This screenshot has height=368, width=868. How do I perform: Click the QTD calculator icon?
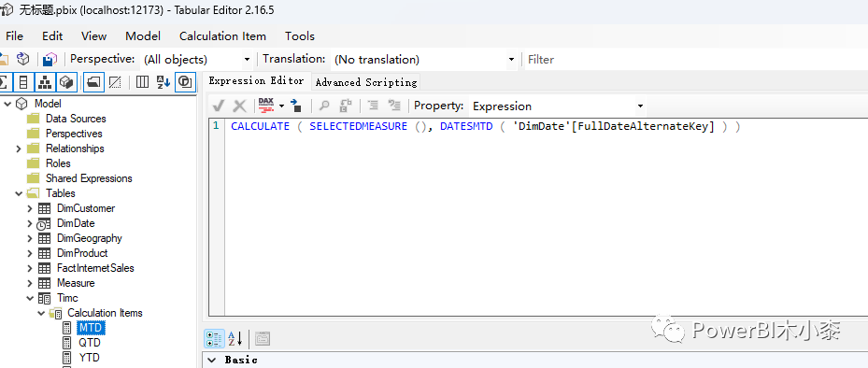pyautogui.click(x=67, y=343)
